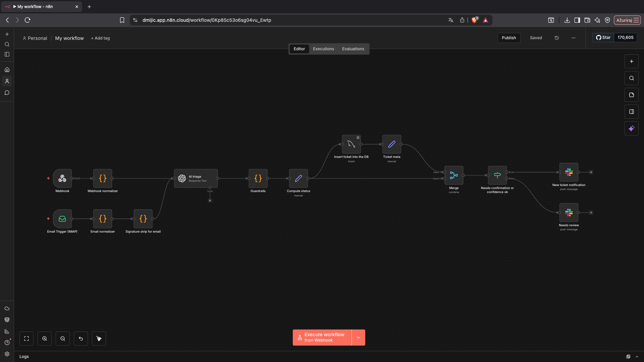Tidy up the workflow with the broom icon
This screenshot has width=644, height=362.
coord(99,339)
